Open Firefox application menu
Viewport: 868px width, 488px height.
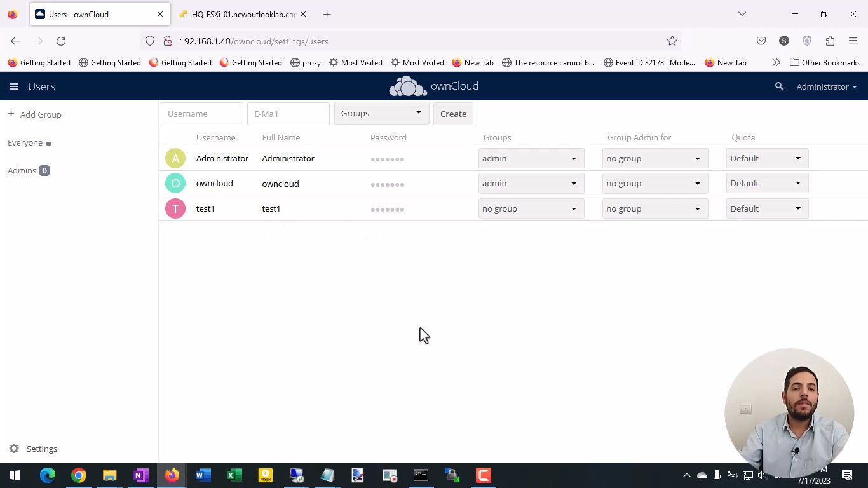pos(853,41)
